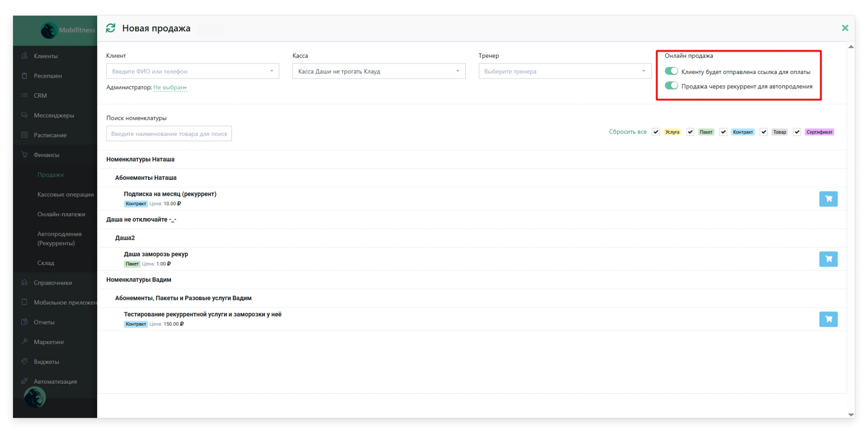This screenshot has height=431, width=868.
Task: Click the Автоматизация rocket icon
Action: (x=24, y=381)
